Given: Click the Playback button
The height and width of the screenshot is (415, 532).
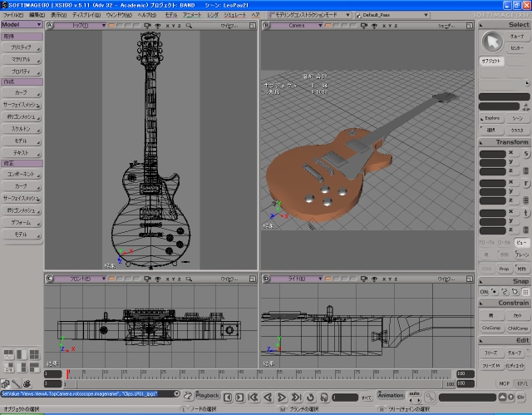Looking at the screenshot, I should coord(208,395).
